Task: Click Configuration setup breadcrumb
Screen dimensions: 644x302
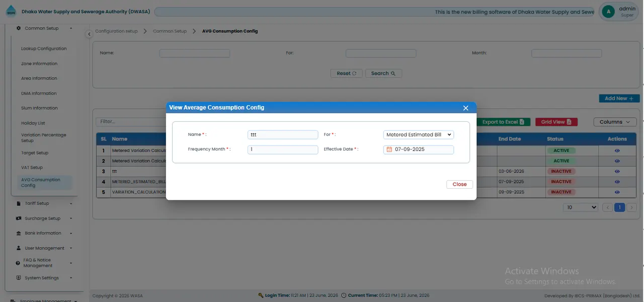Action: (116, 31)
